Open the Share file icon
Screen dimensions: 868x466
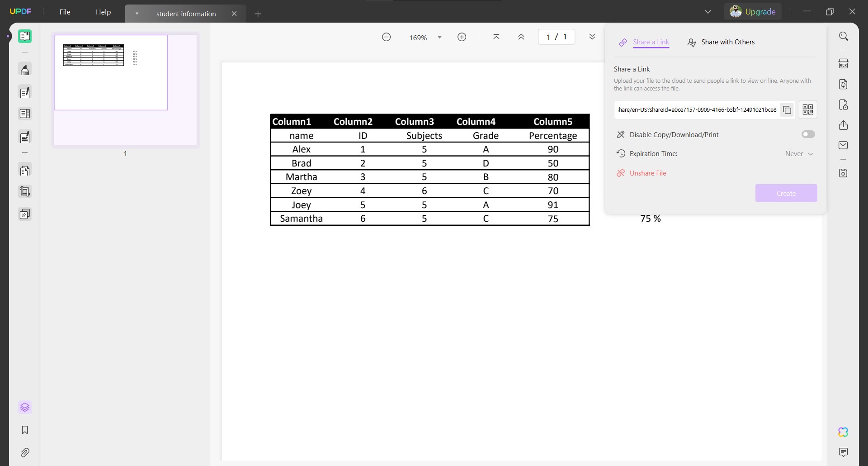point(844,125)
